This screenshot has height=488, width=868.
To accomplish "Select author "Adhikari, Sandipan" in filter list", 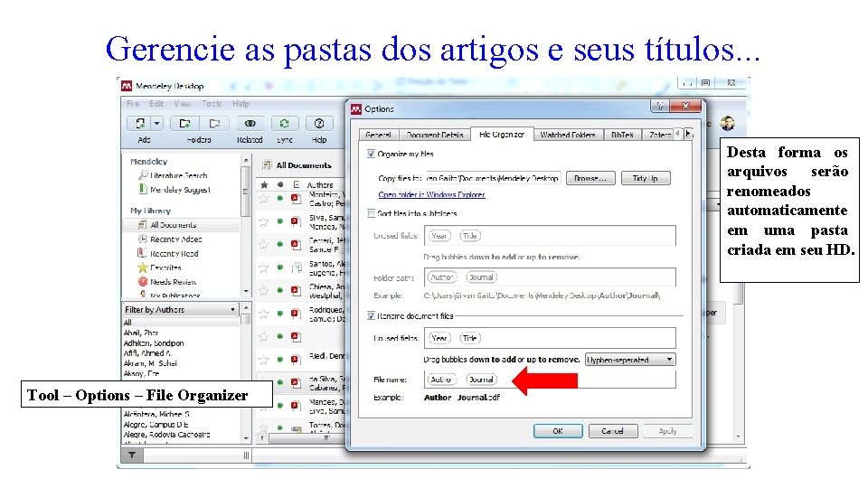I will tap(154, 343).
